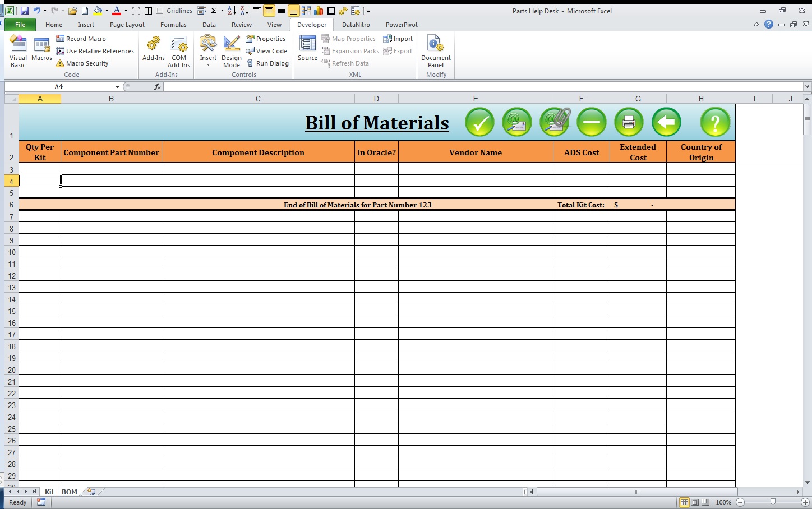Expand the formula bar
The width and height of the screenshot is (812, 509).
point(807,87)
